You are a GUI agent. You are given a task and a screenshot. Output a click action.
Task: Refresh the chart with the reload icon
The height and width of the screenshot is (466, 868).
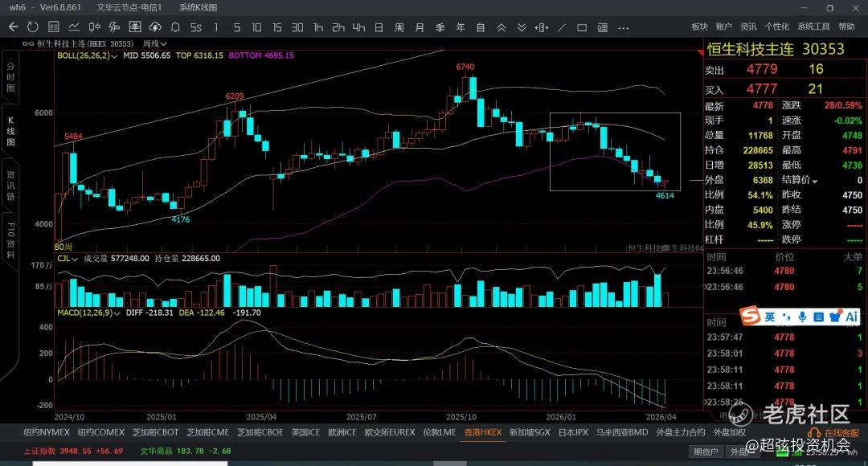33,27
